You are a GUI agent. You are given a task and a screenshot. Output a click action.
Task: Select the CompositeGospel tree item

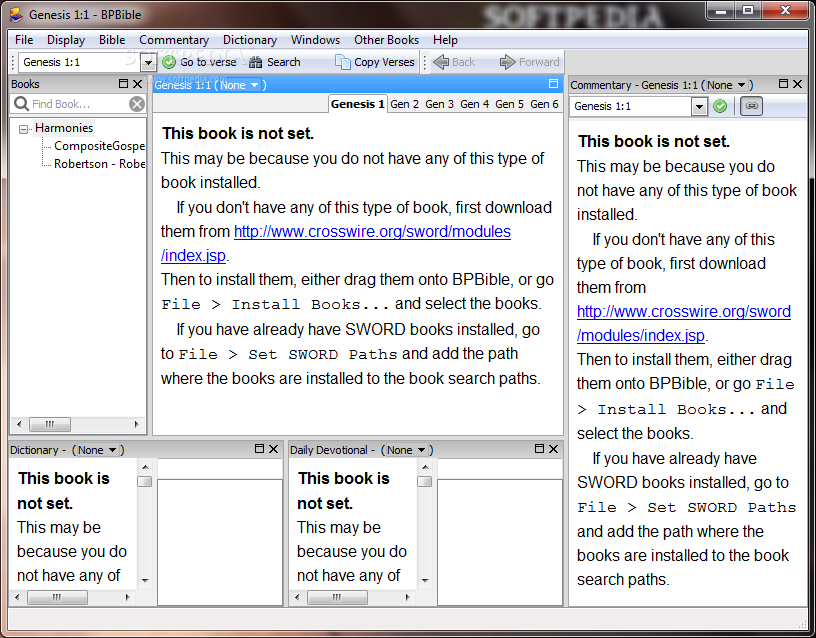99,146
